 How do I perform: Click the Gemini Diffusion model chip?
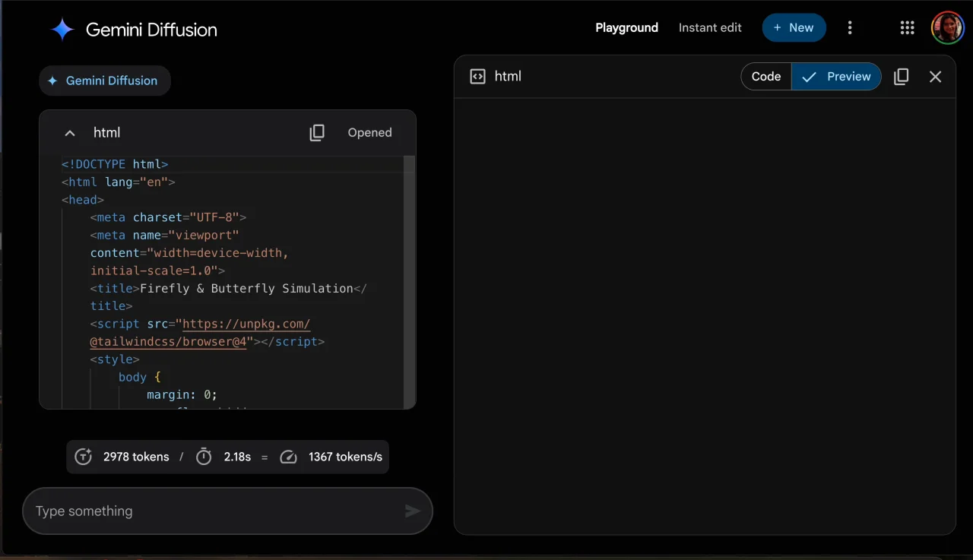click(x=104, y=81)
